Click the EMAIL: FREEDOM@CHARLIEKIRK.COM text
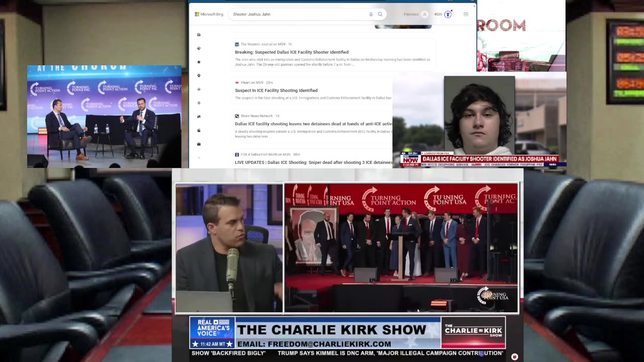The image size is (644, 362). (x=314, y=344)
